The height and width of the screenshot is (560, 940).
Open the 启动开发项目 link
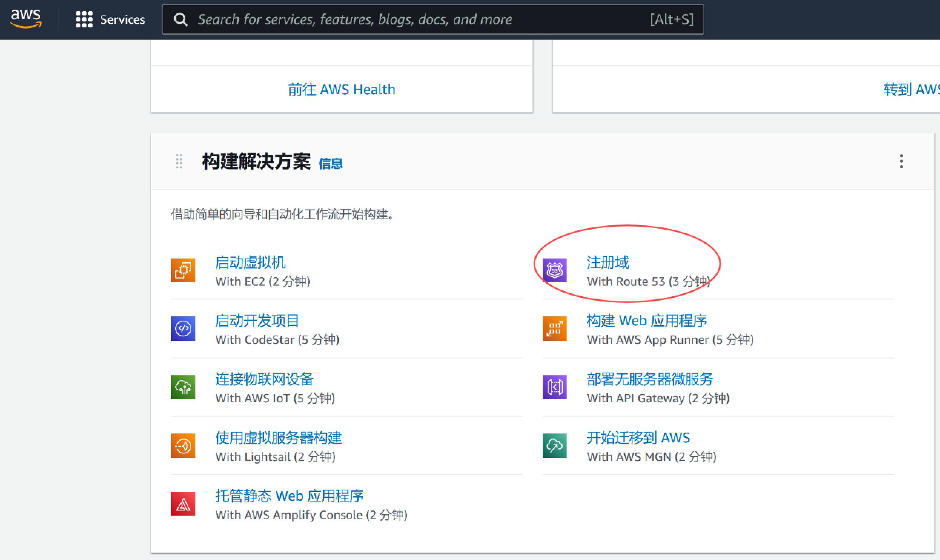click(257, 320)
